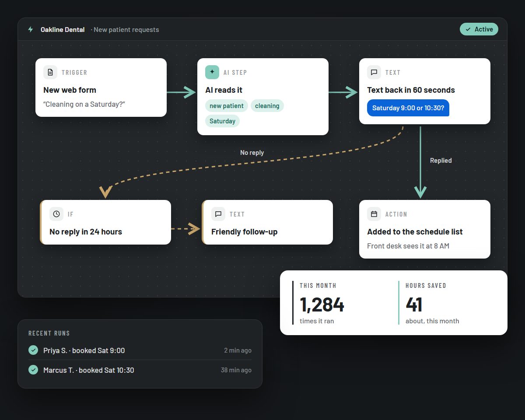Screen dimensions: 525x420
Task: Open the 'Text back in 60 seconds' title
Action: (x=411, y=90)
